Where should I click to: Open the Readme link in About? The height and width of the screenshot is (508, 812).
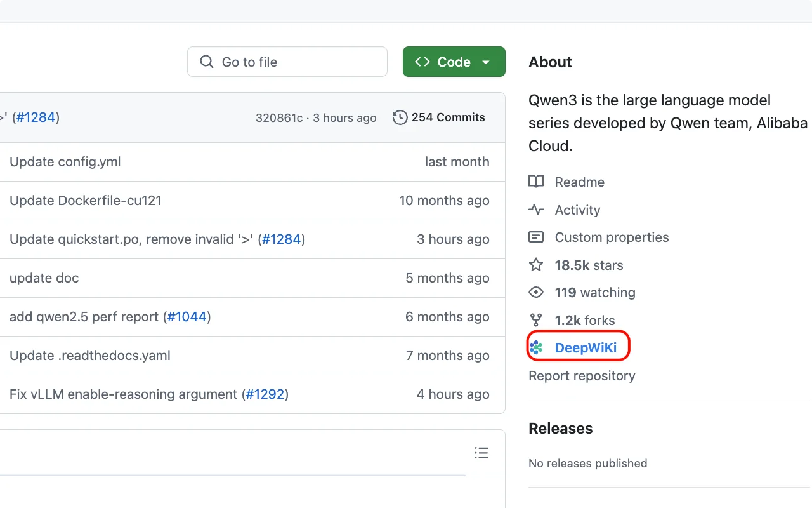pyautogui.click(x=579, y=182)
